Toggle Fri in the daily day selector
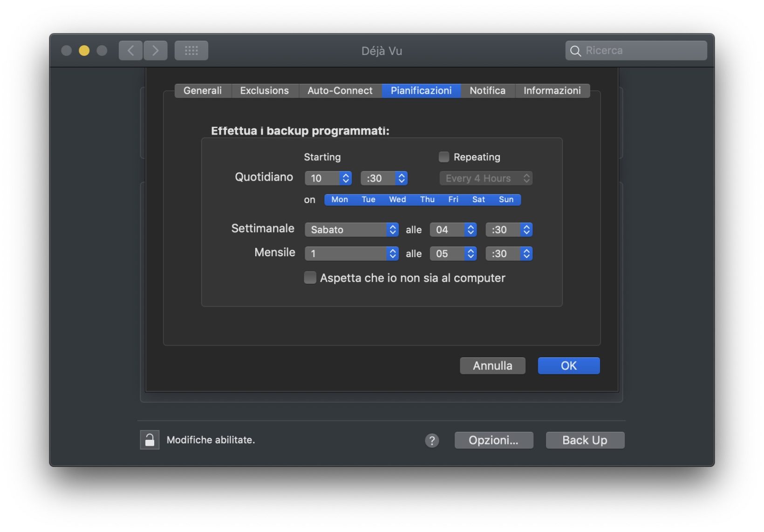The image size is (764, 532). click(x=453, y=199)
